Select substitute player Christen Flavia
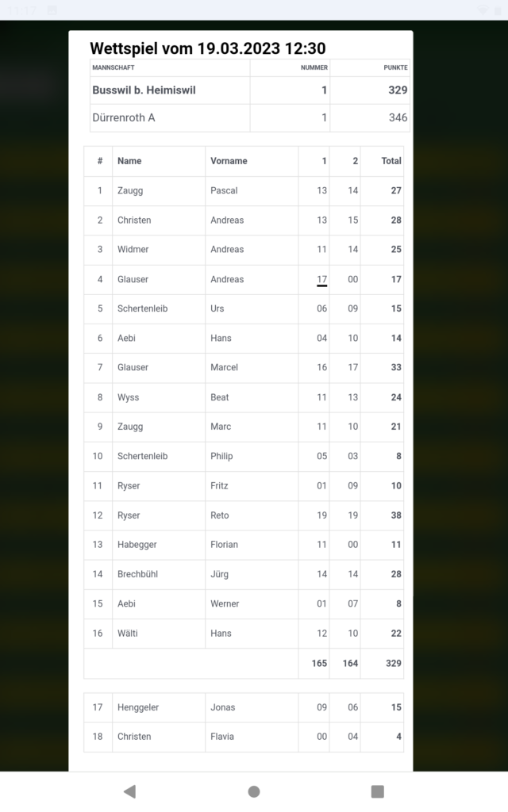Screen dimensions: 508x812 coord(134,737)
